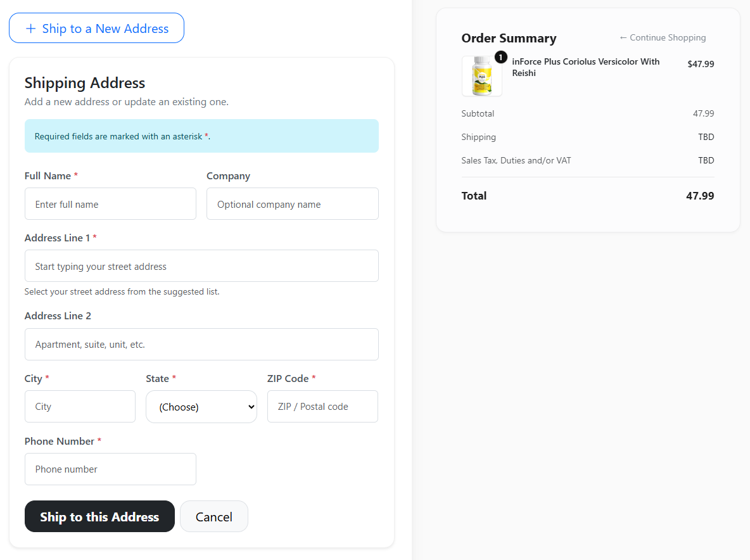The width and height of the screenshot is (750, 560).
Task: Focus the ZIP / Postal code field
Action: (x=322, y=407)
